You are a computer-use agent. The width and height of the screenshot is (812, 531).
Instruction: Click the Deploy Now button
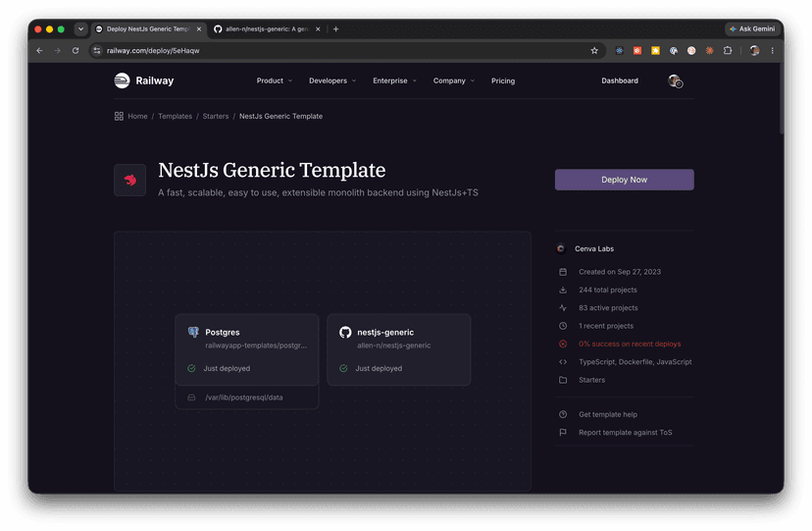coord(624,180)
